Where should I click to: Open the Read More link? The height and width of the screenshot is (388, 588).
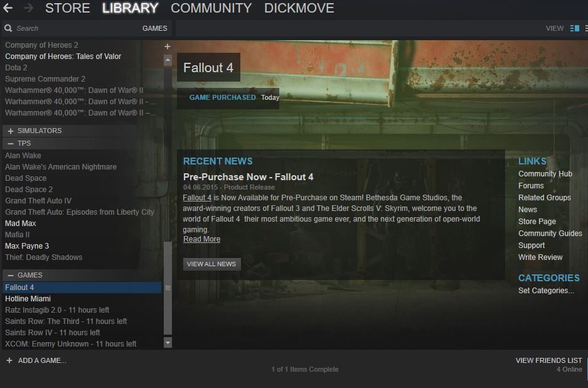(201, 239)
